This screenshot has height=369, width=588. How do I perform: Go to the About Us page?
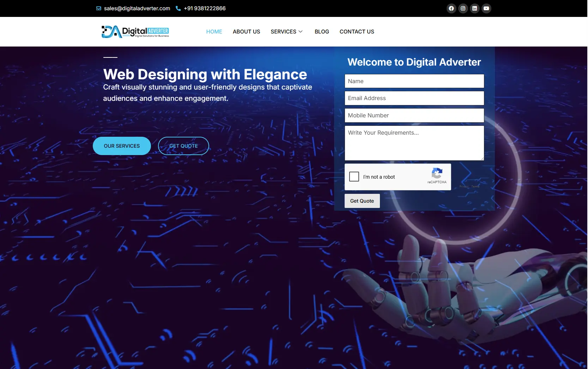point(246,32)
